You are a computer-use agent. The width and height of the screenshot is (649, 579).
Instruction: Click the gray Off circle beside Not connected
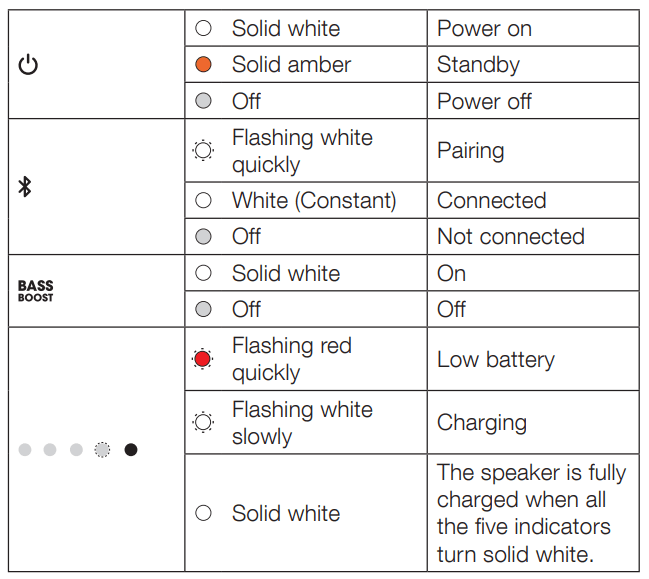204,237
